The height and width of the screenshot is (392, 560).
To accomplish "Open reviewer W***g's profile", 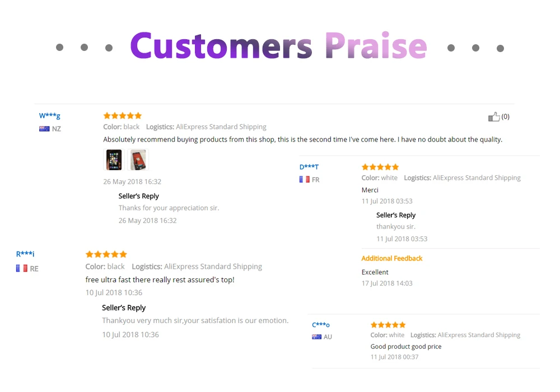I will click(50, 116).
